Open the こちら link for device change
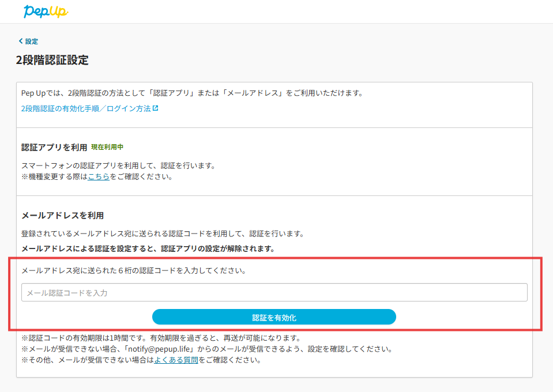 (99, 176)
